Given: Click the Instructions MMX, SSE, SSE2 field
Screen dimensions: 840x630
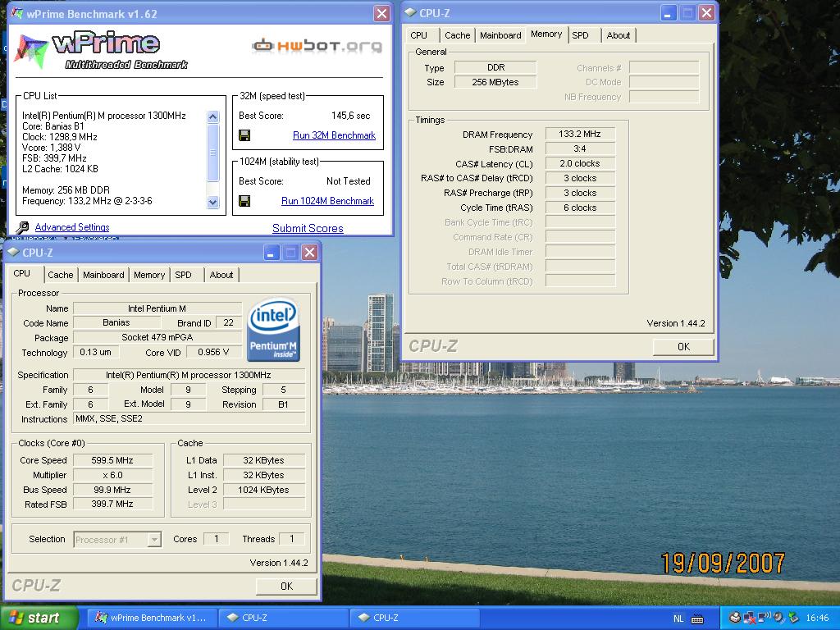Looking at the screenshot, I should [x=189, y=419].
